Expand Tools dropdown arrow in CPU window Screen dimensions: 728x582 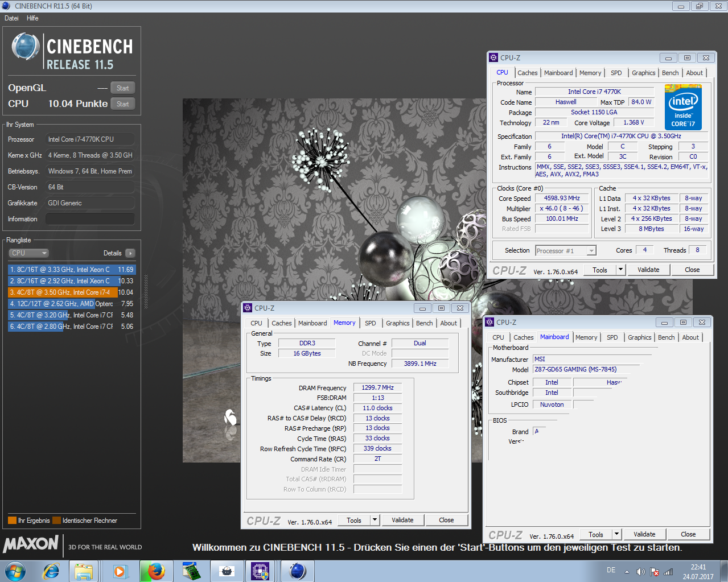621,270
